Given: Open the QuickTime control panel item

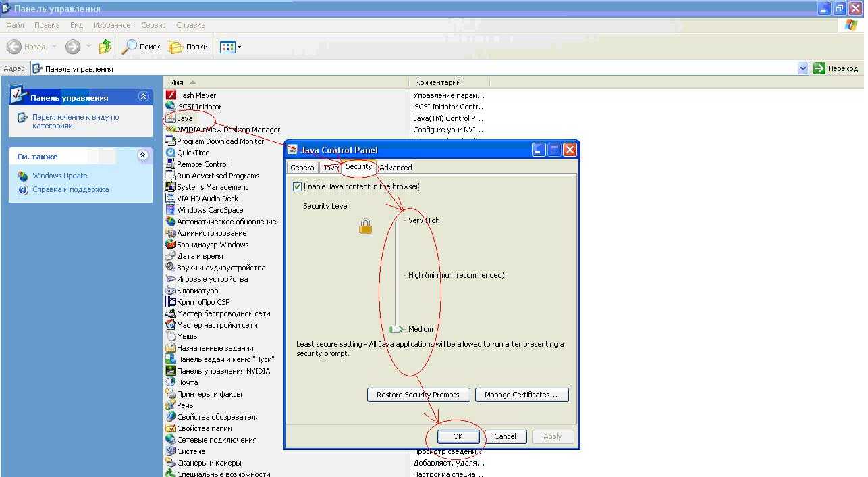Looking at the screenshot, I should [x=171, y=153].
